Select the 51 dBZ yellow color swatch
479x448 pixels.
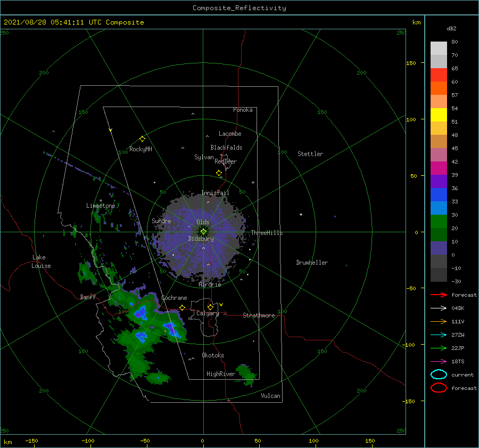pos(439,115)
